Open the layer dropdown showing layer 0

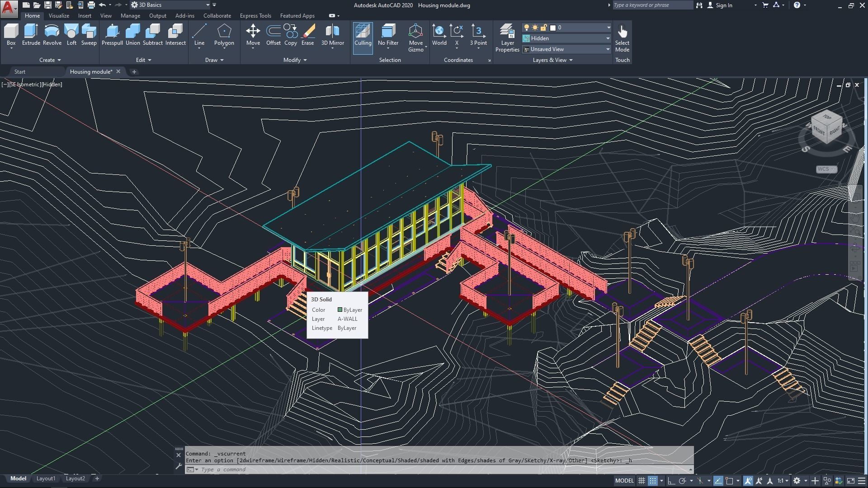click(x=566, y=28)
